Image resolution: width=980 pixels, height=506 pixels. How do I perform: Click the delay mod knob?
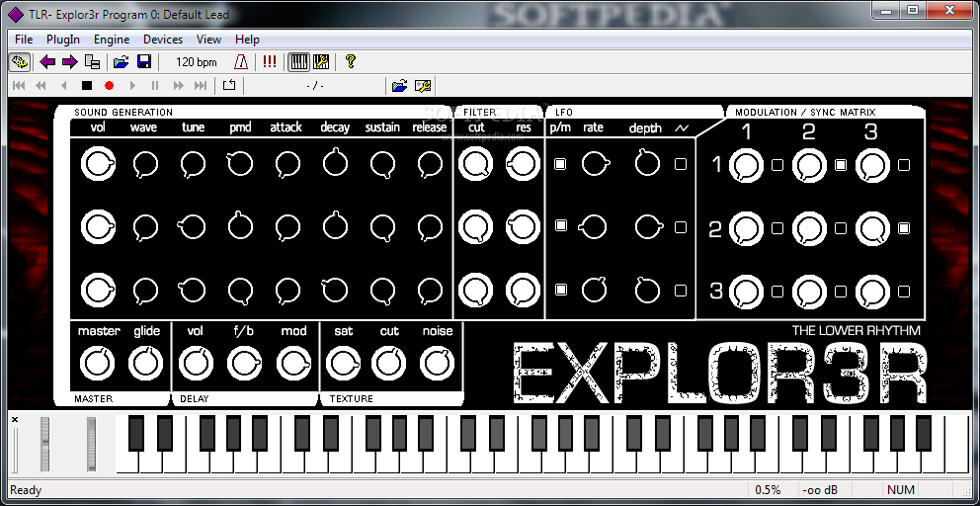tap(293, 364)
